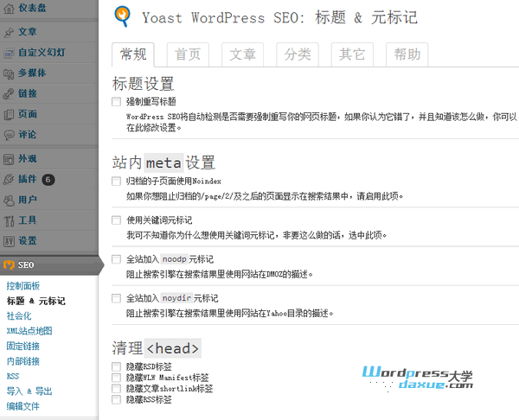The width and height of the screenshot is (519, 420).
Task: Enable the 强制重写标题 checkbox
Action: coord(116,101)
